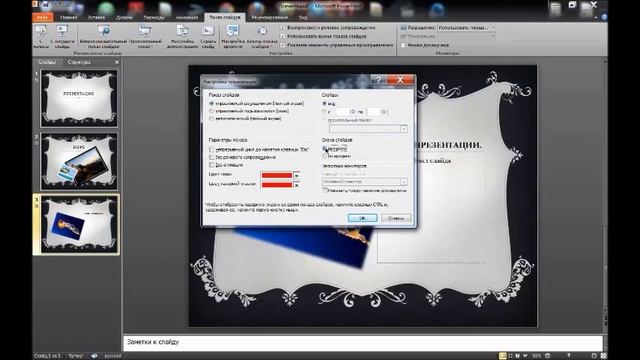Click spell check icon in status bar

coord(94,356)
